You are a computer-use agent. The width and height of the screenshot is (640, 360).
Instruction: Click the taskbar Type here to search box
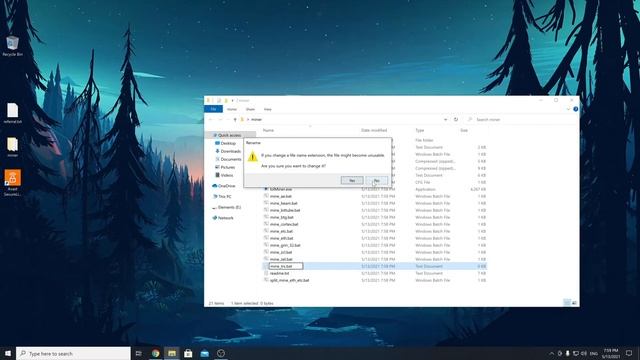click(x=73, y=353)
